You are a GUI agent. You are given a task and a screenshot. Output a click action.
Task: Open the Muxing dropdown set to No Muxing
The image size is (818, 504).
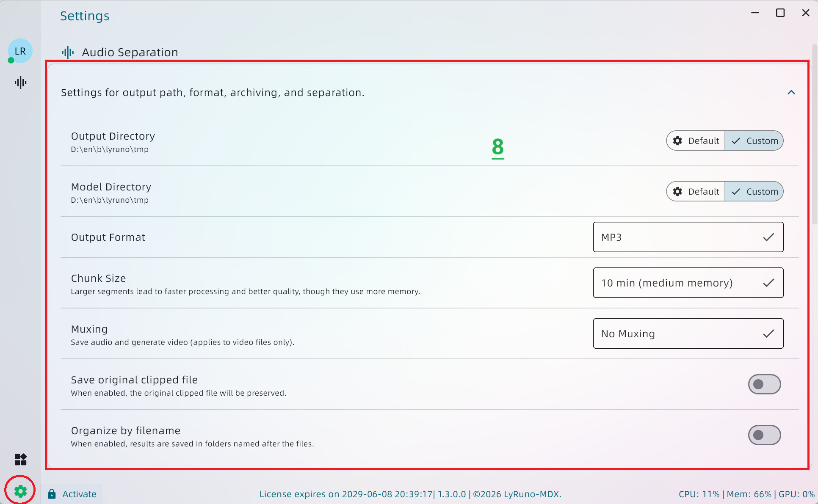(x=688, y=333)
